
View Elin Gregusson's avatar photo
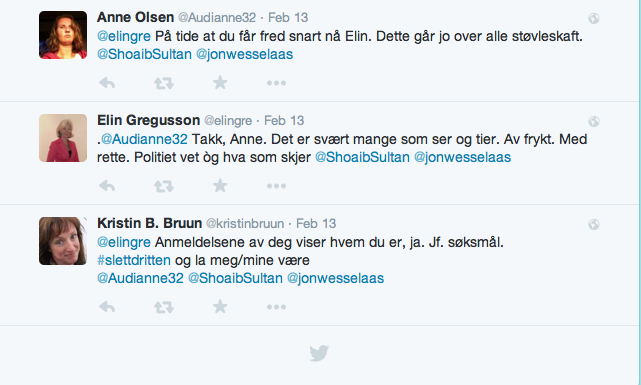(x=63, y=138)
